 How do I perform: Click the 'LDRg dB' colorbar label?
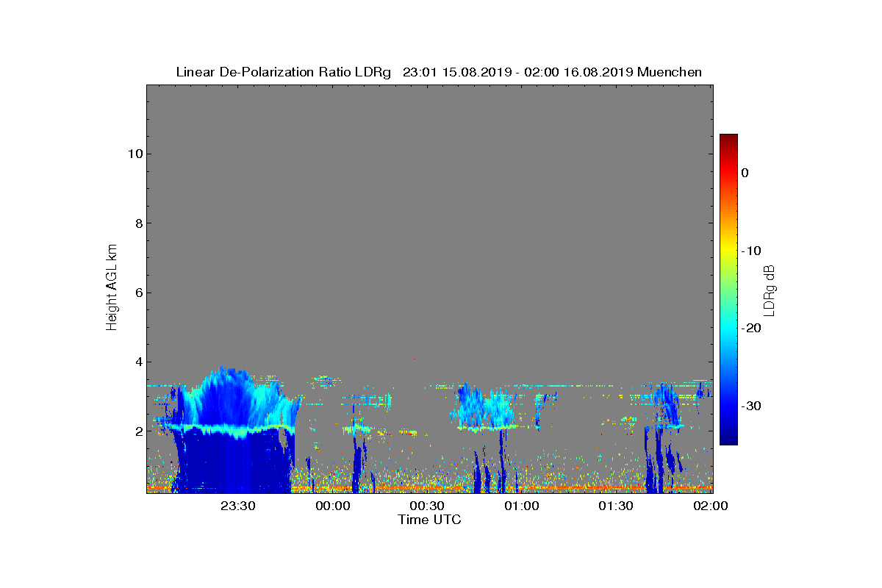pos(770,290)
